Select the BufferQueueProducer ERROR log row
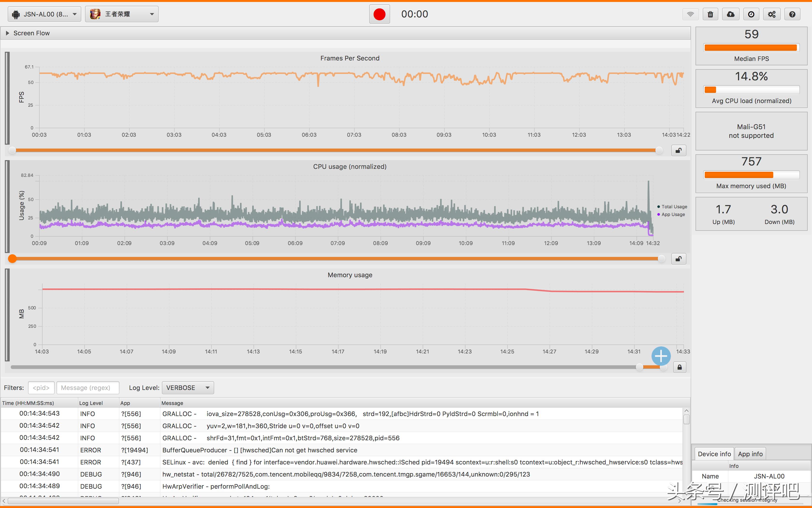The image size is (812, 508). click(341, 450)
